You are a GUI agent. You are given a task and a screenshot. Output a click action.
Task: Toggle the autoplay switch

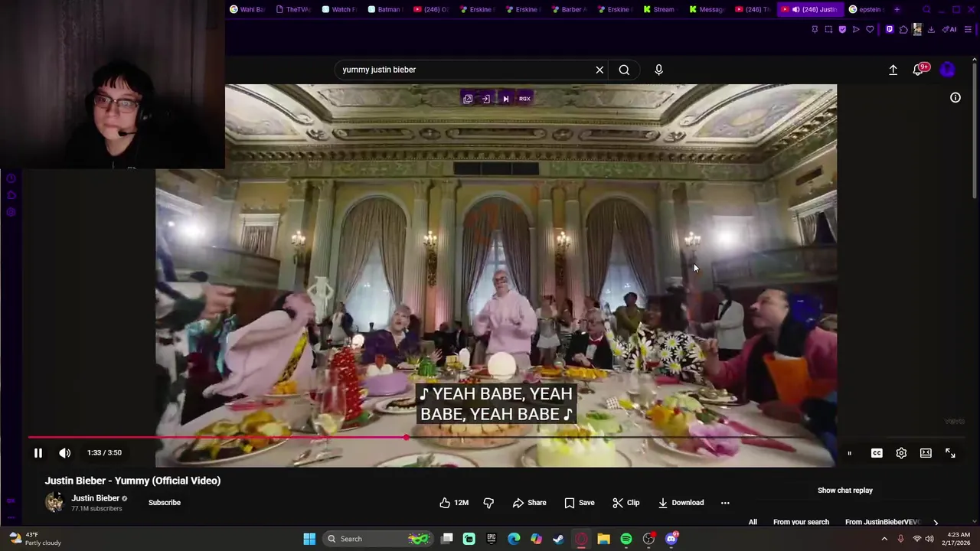pos(849,453)
